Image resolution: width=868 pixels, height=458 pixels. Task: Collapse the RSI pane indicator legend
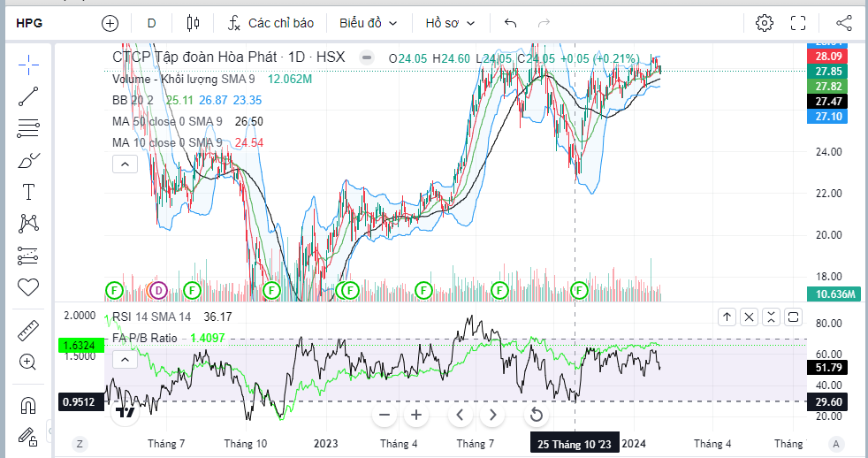point(126,360)
